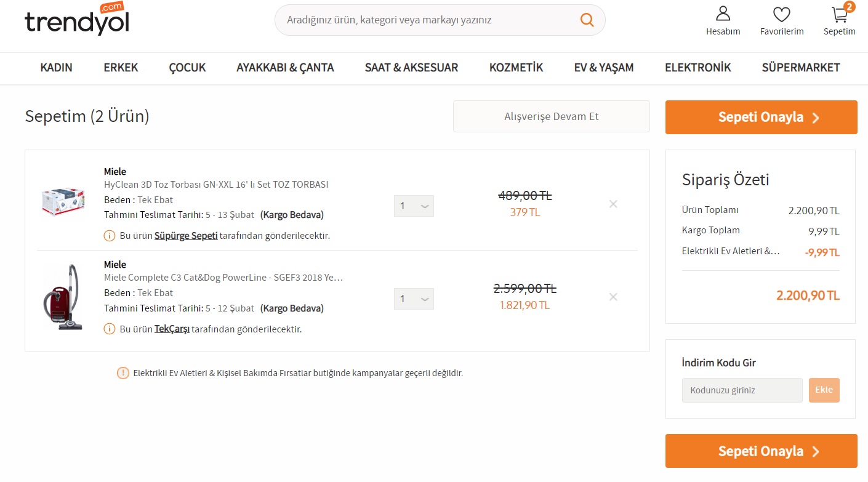Click info icon beside Süpürge Sepeti seller note

pyautogui.click(x=110, y=236)
